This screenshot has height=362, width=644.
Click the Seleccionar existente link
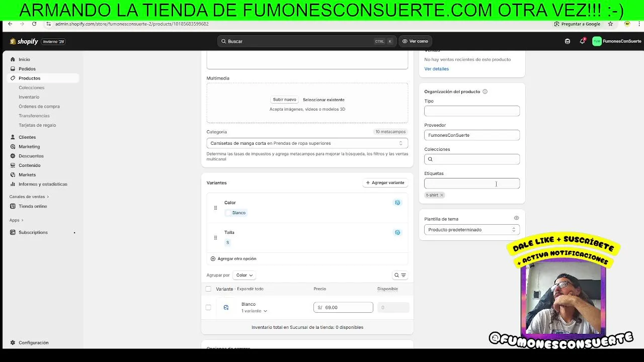coord(324,100)
